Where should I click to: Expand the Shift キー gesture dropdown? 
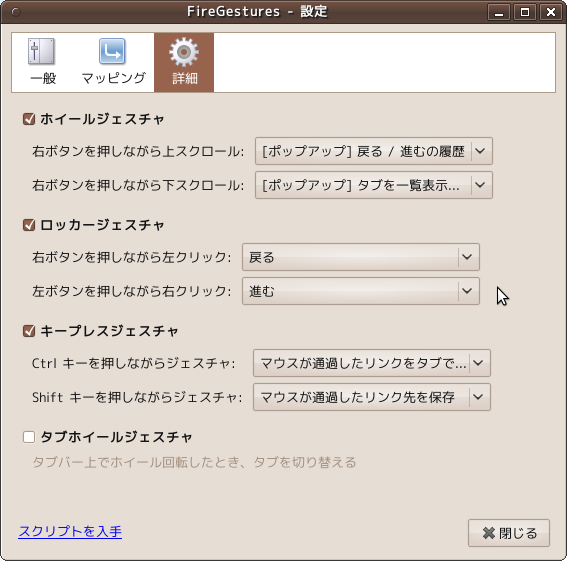pos(372,397)
